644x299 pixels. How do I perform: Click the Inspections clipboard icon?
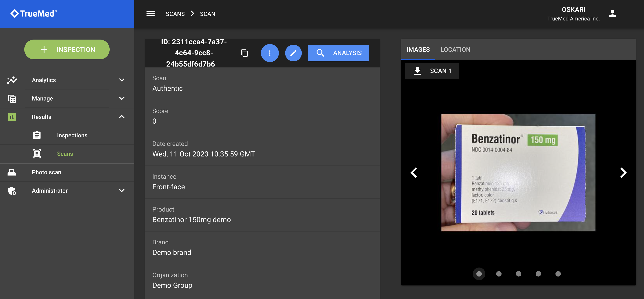(37, 135)
